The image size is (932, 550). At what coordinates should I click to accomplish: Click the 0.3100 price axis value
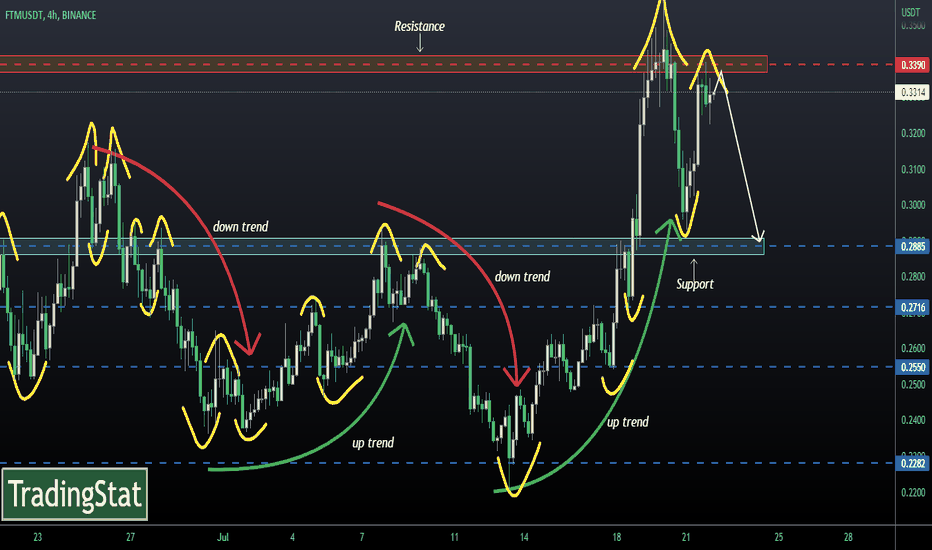(913, 169)
